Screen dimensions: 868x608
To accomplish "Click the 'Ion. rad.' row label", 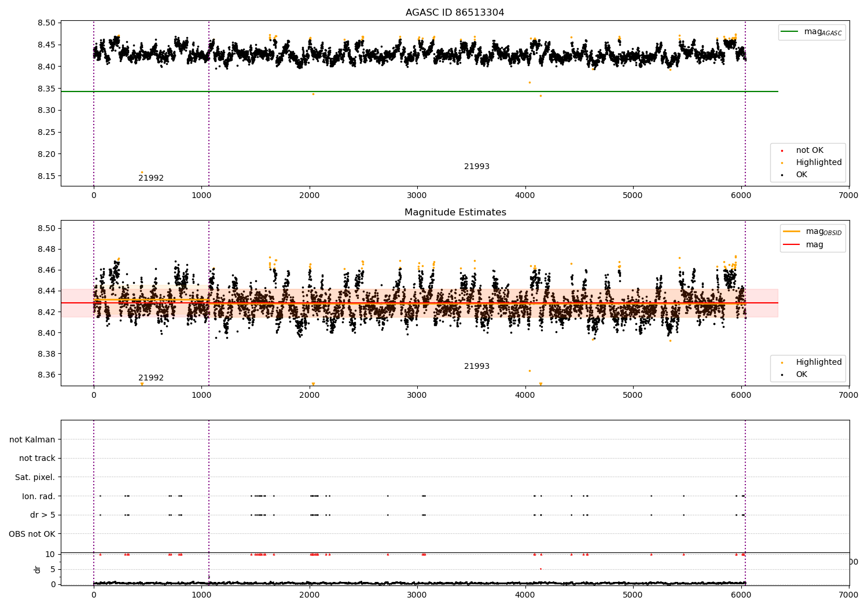I will pyautogui.click(x=39, y=496).
